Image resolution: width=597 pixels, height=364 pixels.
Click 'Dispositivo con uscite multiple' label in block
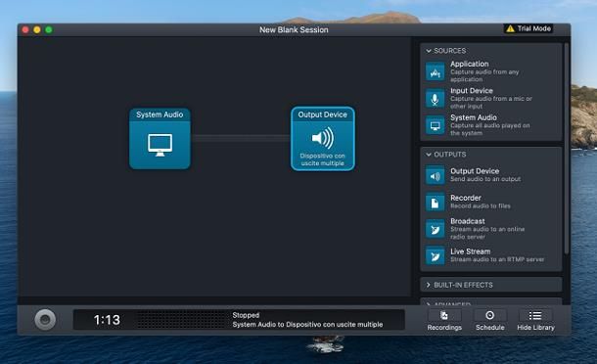point(323,159)
